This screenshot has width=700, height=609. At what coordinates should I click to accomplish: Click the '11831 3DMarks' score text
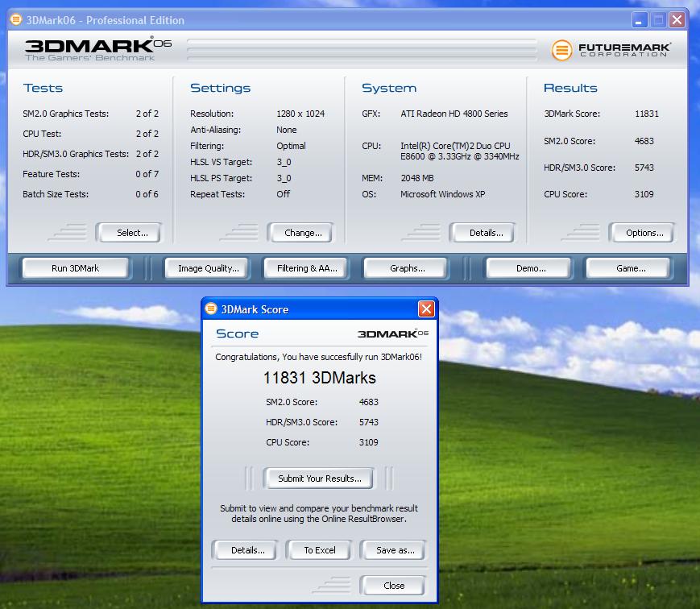coord(320,378)
